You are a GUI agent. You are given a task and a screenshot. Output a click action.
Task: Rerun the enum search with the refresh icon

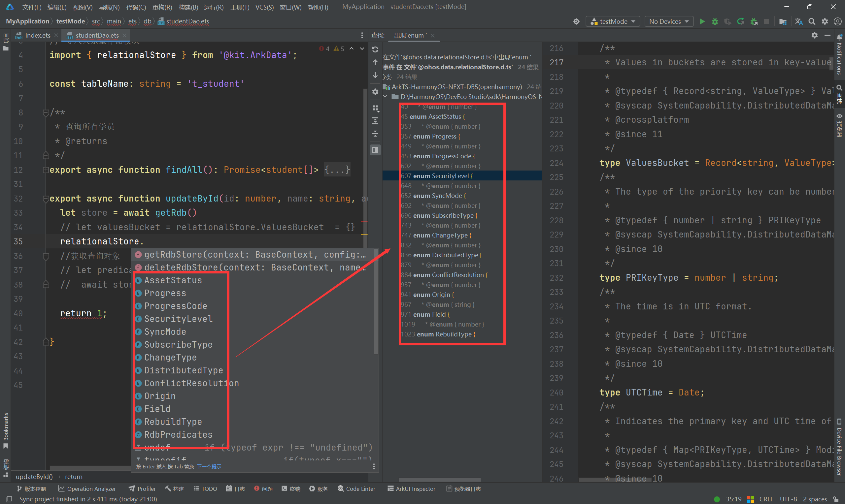tap(375, 49)
